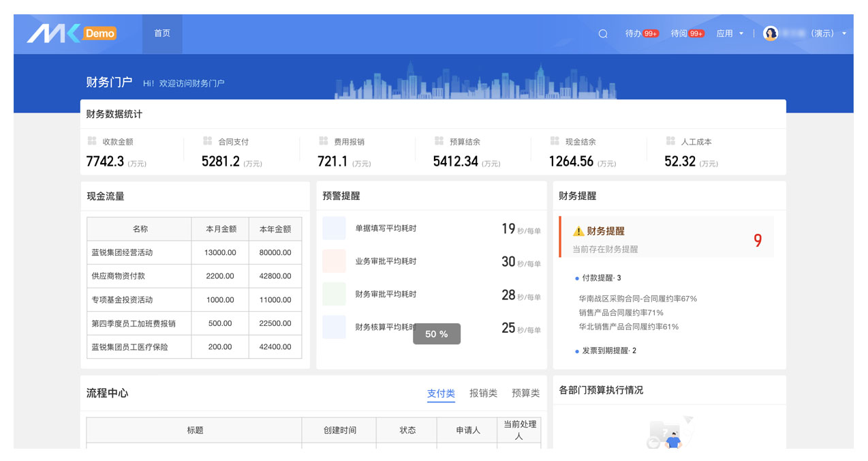
Task: Switch to the 预算类 tab
Action: pos(525,393)
